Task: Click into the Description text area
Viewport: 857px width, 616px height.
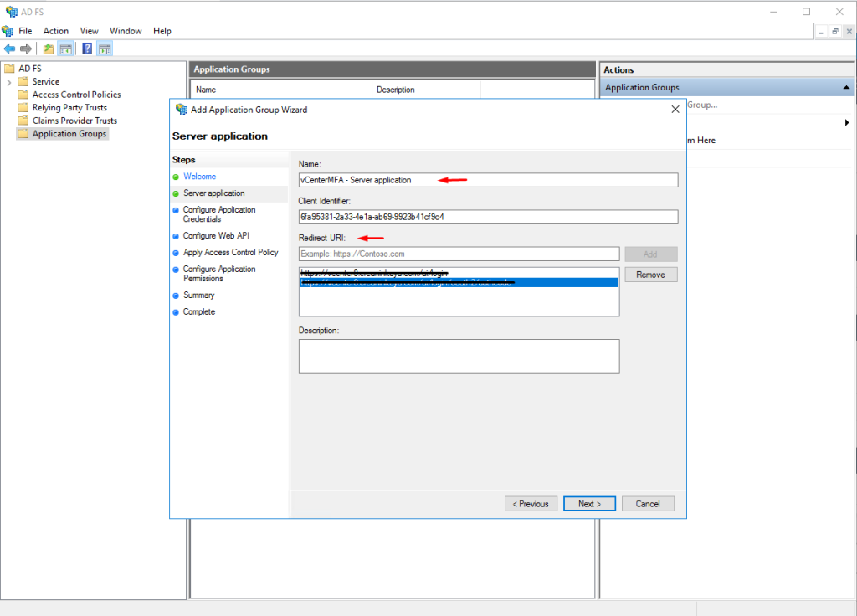Action: 459,356
